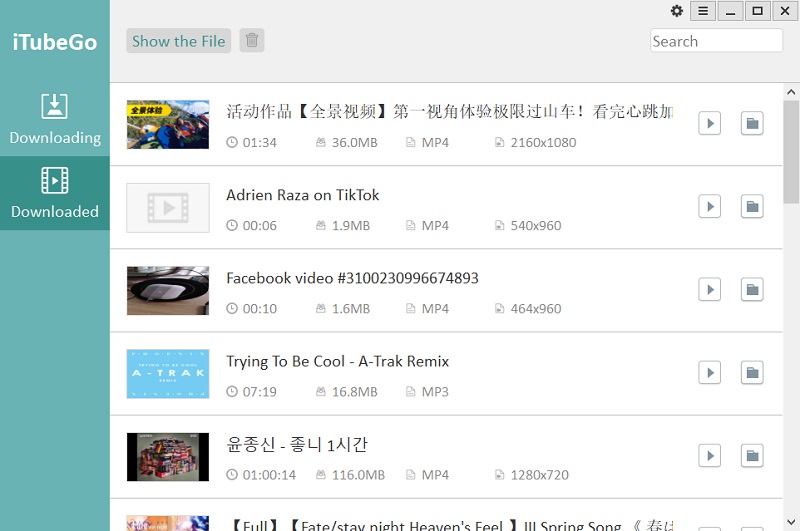The height and width of the screenshot is (531, 800).
Task: Click the 36.0MB file size
Action: click(x=354, y=142)
